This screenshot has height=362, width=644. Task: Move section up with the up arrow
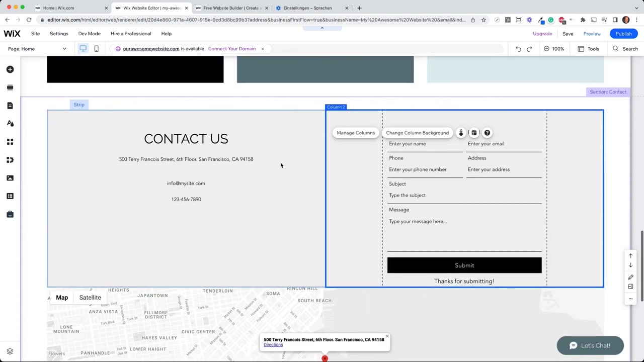click(630, 256)
